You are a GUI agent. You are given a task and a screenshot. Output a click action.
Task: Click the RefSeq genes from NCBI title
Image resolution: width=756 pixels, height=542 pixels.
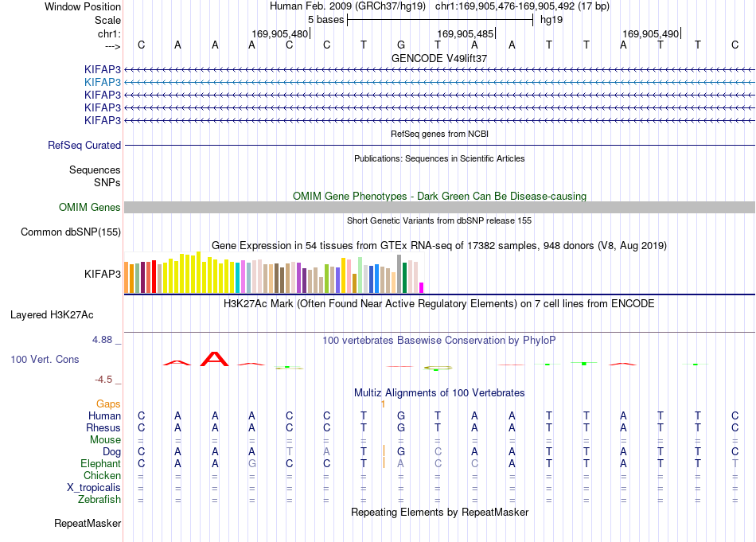(439, 134)
